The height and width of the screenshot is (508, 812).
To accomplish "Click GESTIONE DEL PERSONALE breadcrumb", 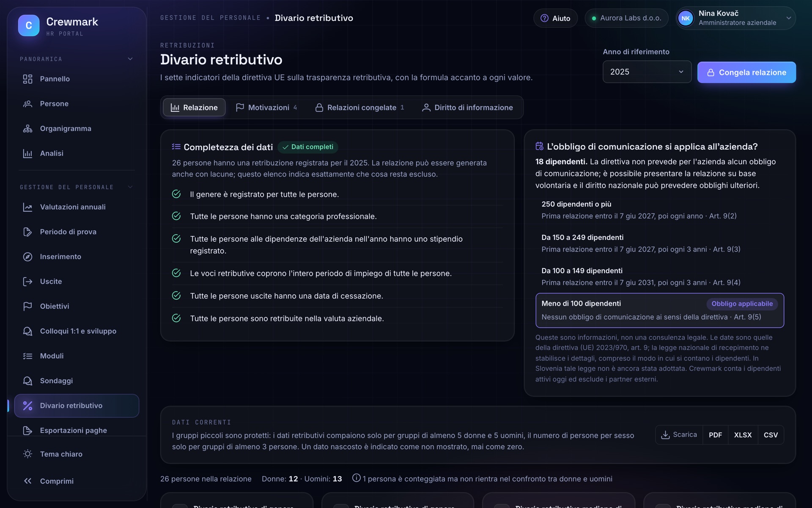I will [x=211, y=18].
